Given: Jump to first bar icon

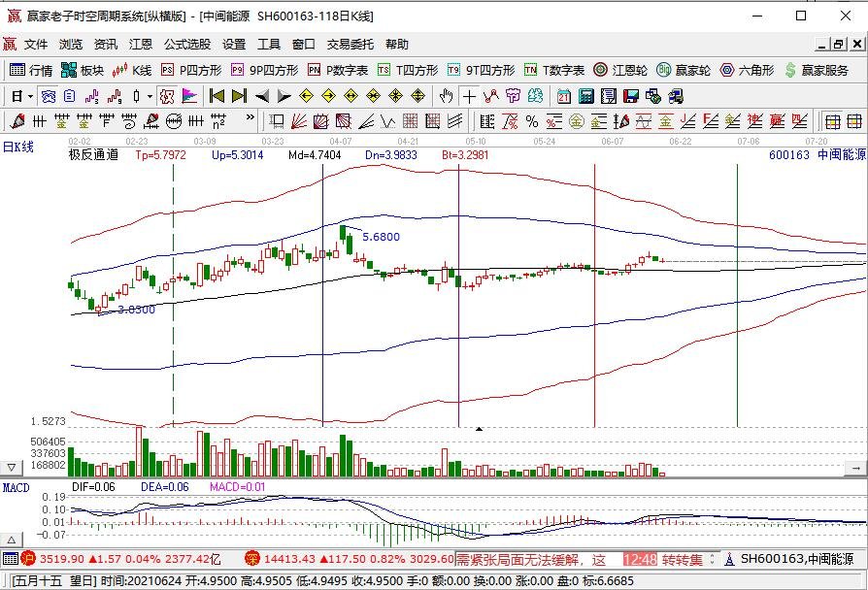Looking at the screenshot, I should 217,96.
